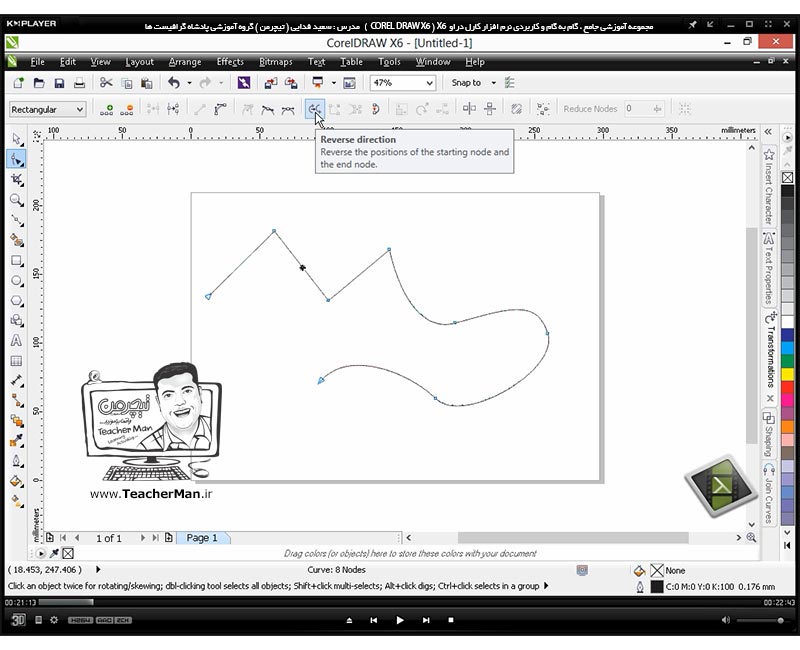Select the Pick tool in the toolbox

pos(16,139)
